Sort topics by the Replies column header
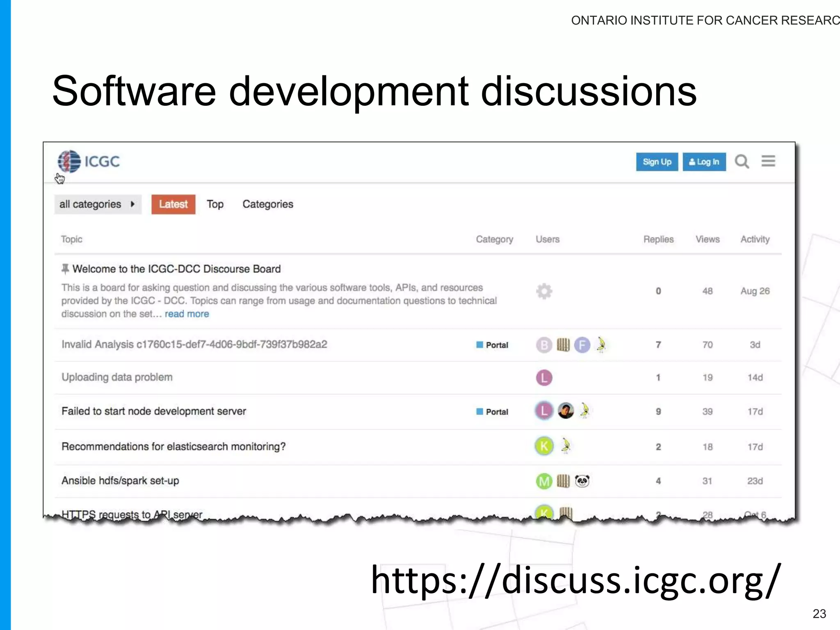 pos(658,239)
